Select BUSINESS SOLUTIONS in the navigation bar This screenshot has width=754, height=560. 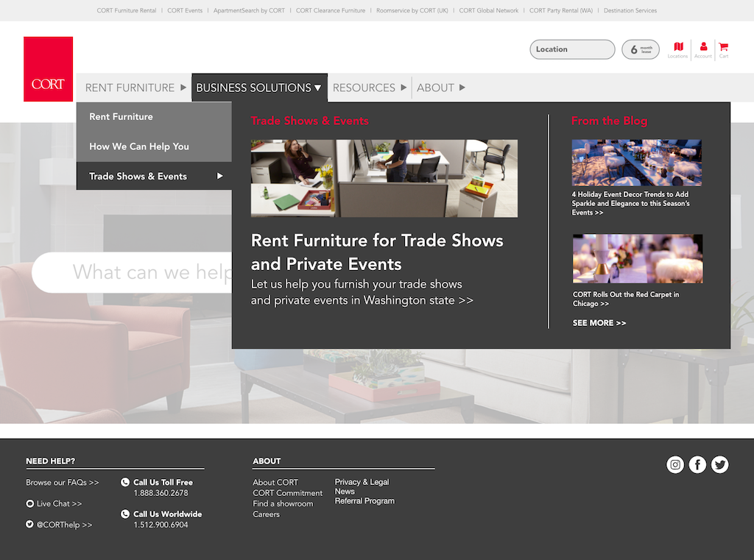click(259, 87)
